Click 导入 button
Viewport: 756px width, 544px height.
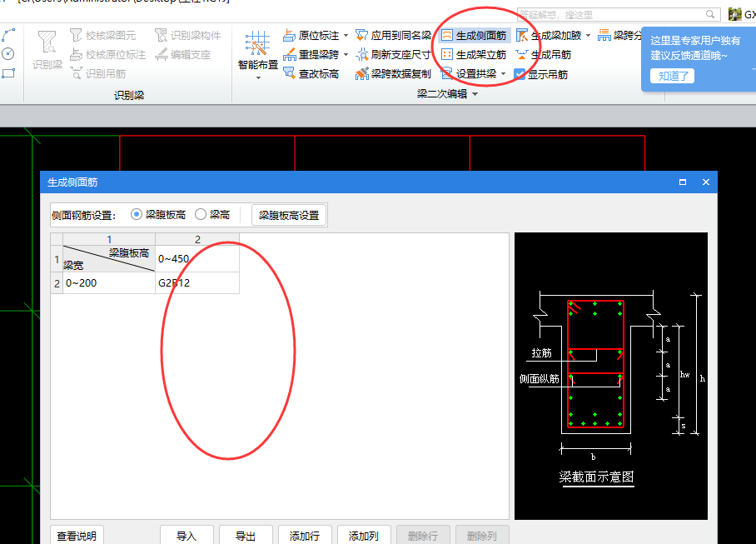coord(187,535)
